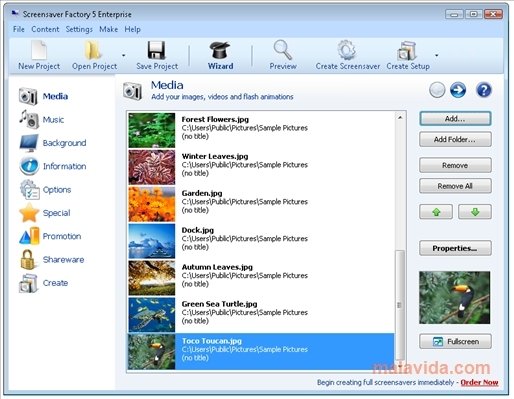Open the Options section in the sidebar
The width and height of the screenshot is (514, 399).
click(x=45, y=190)
